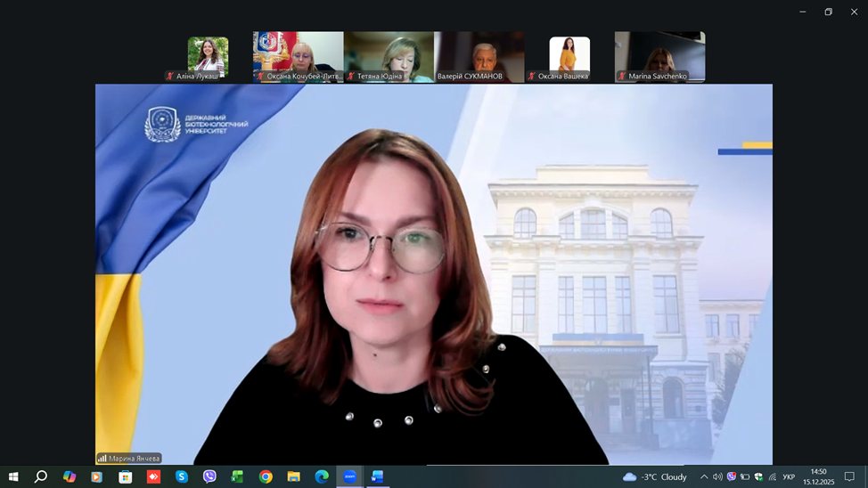Open Google Chrome from the taskbar
Image resolution: width=868 pixels, height=488 pixels.
pos(266,476)
